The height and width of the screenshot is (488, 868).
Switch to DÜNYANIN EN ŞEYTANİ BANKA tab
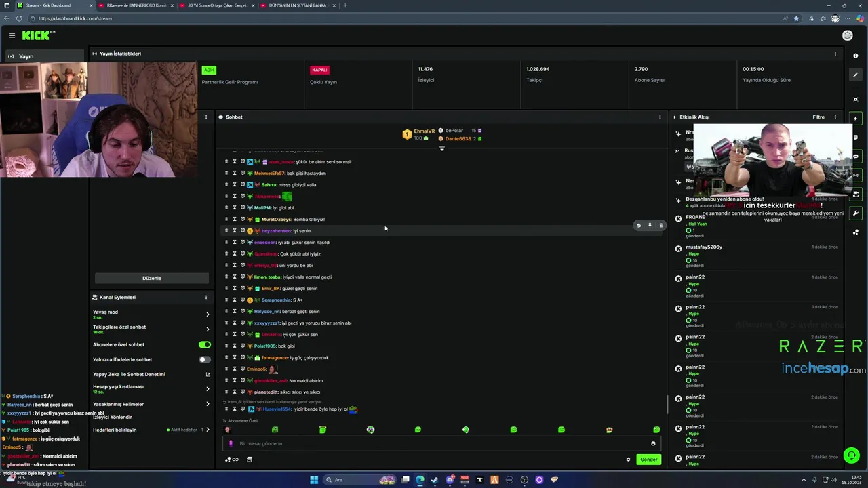coord(298,5)
